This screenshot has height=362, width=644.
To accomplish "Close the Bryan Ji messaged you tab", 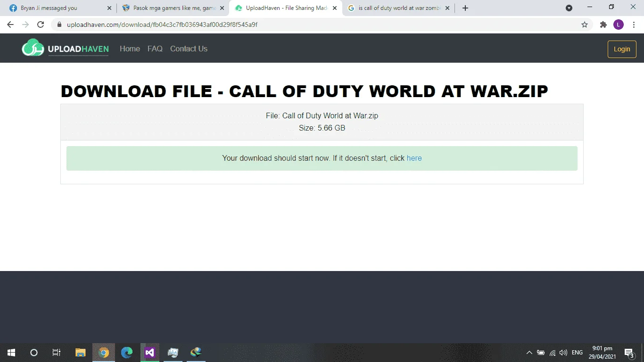I will [109, 8].
